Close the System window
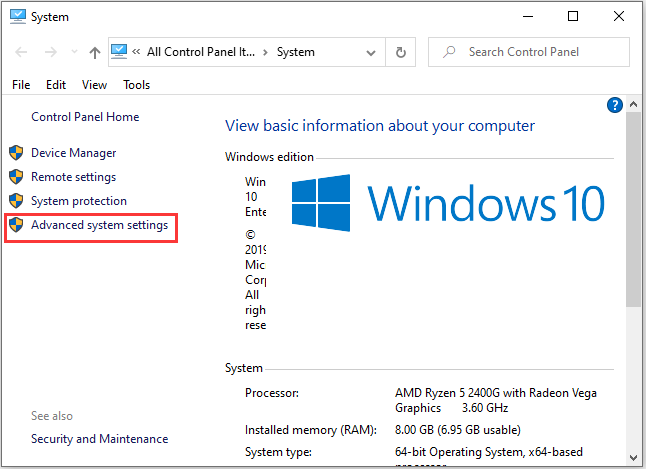Viewport: 646px width, 469px height. click(x=618, y=16)
